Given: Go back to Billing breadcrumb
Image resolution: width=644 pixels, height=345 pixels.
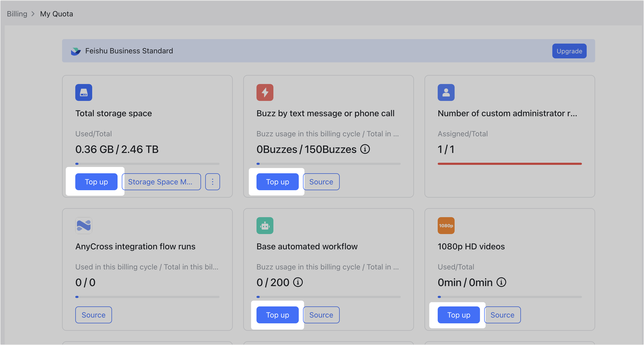Looking at the screenshot, I should (x=17, y=14).
